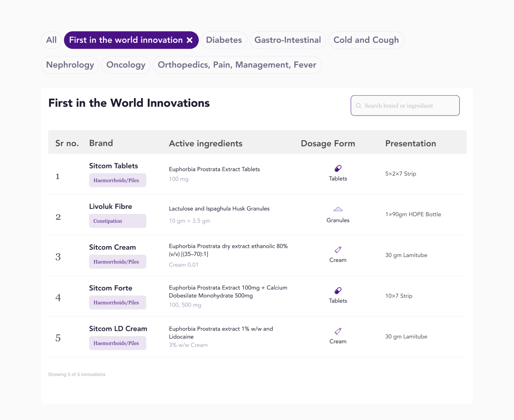Click the Active ingredients column header
The height and width of the screenshot is (420, 514).
tap(206, 144)
